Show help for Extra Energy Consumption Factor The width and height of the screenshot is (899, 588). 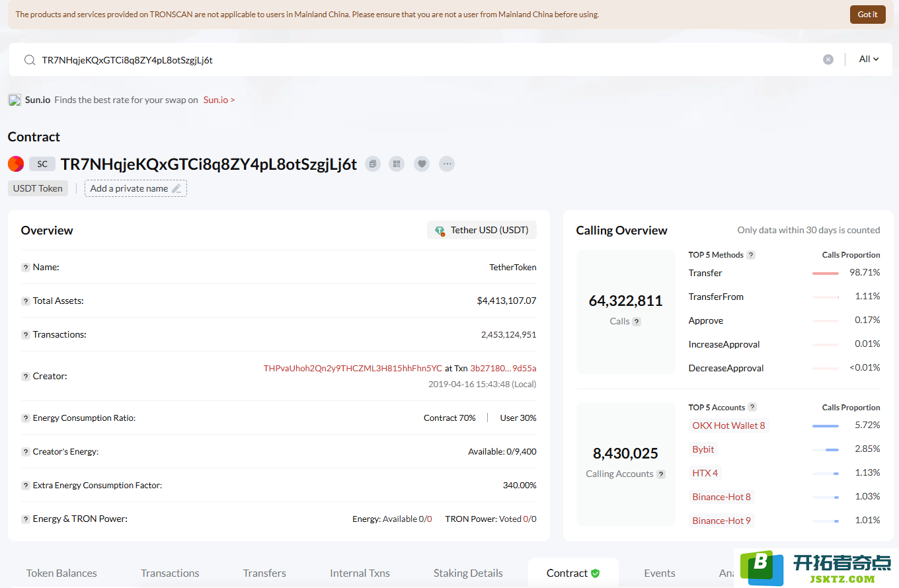tap(26, 486)
